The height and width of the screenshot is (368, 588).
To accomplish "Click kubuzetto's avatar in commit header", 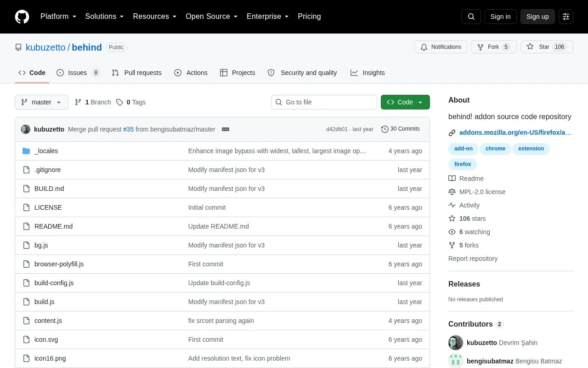I will 26,129.
